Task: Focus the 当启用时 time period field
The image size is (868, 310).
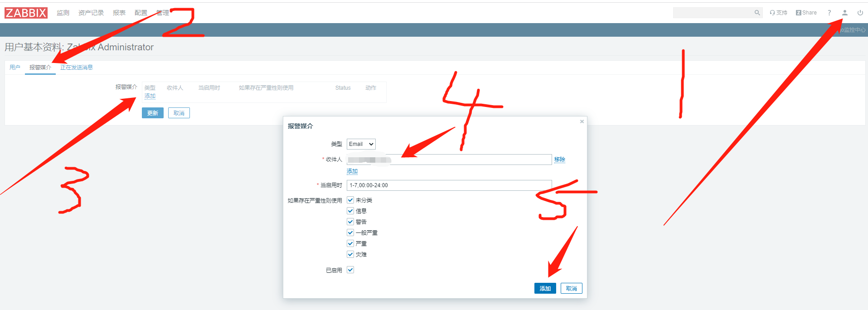Action: pos(449,185)
